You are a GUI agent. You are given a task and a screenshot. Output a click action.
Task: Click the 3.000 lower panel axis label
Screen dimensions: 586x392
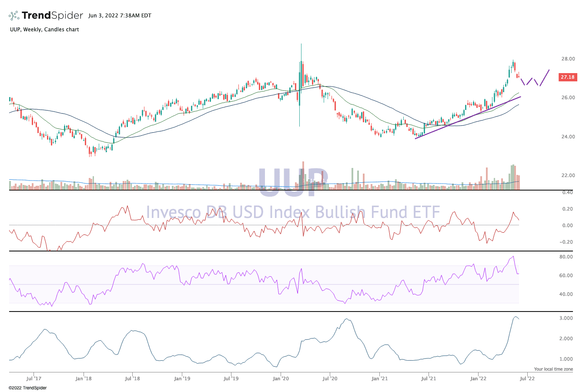pyautogui.click(x=566, y=318)
